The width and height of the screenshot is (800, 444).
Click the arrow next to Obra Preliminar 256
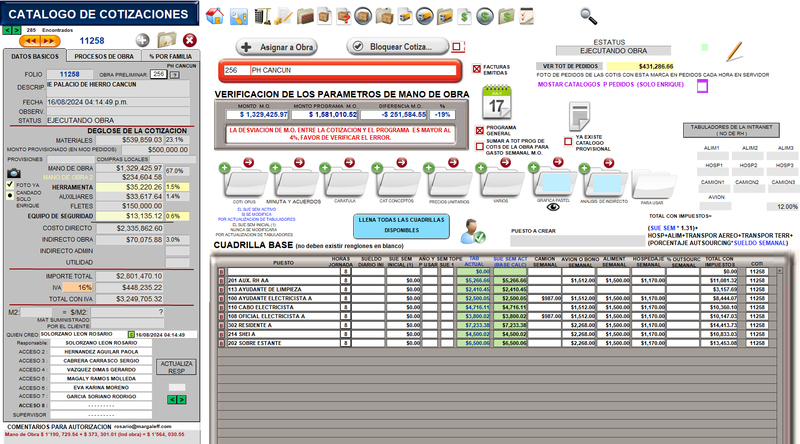175,74
